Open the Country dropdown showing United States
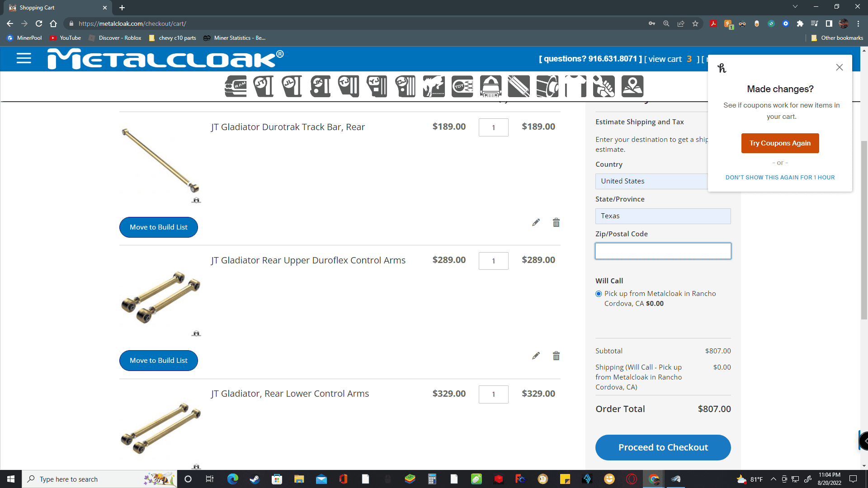Image resolution: width=868 pixels, height=488 pixels. point(651,181)
